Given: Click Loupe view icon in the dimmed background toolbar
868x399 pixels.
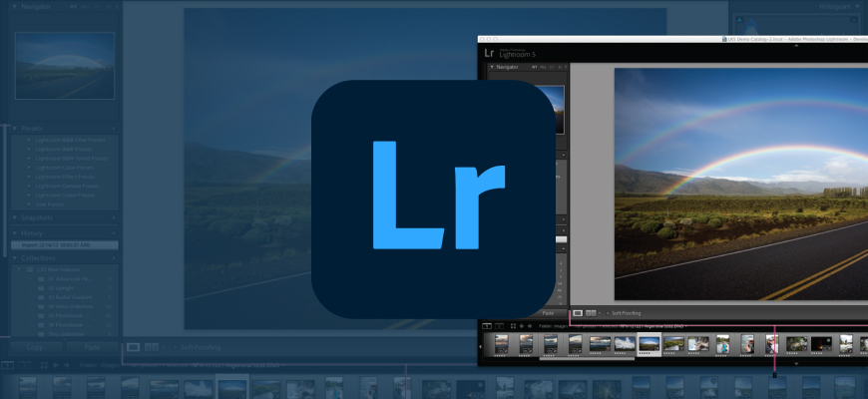Looking at the screenshot, I should pyautogui.click(x=133, y=347).
